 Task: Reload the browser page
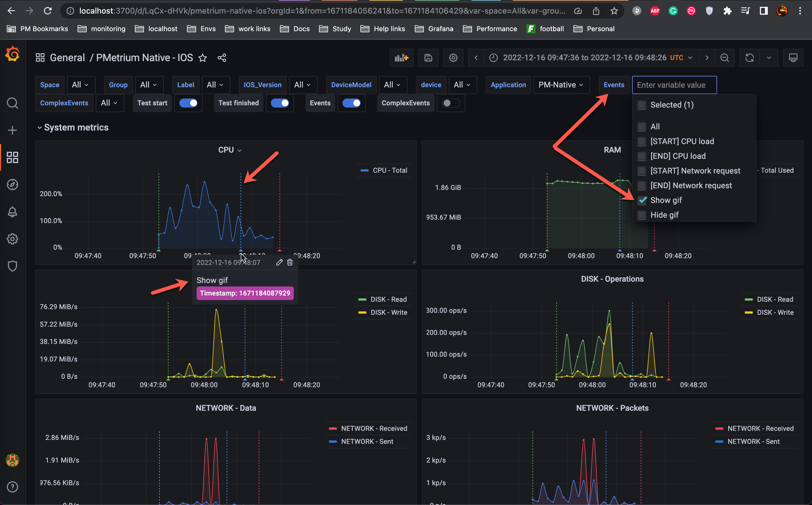pyautogui.click(x=48, y=11)
